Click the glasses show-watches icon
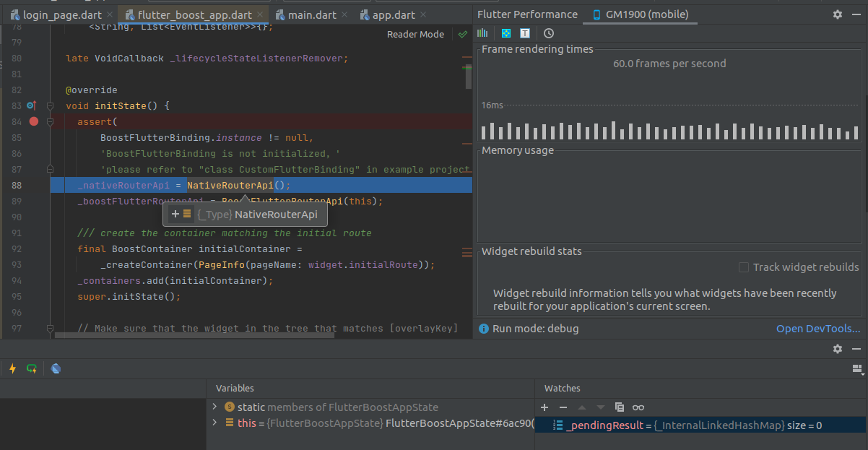The image size is (868, 450). 638,407
